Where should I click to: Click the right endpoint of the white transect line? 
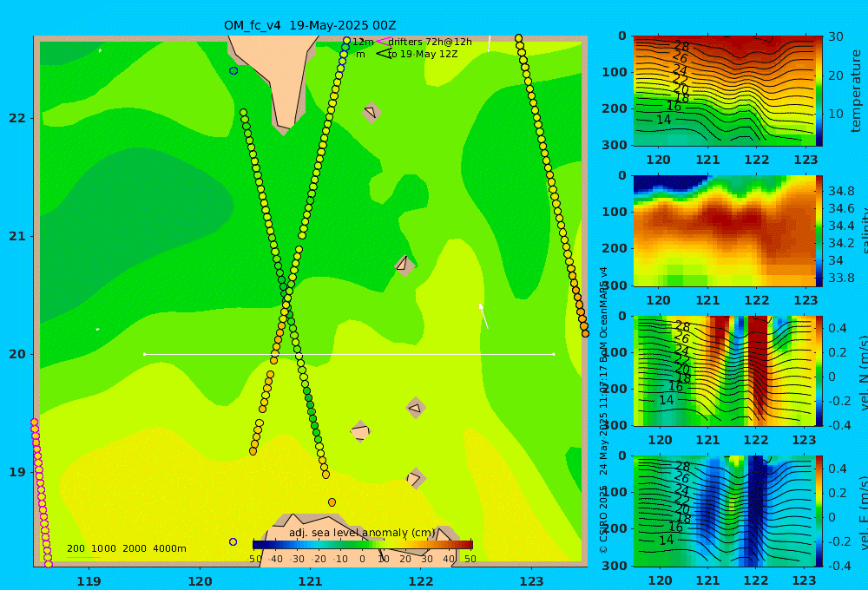(554, 354)
